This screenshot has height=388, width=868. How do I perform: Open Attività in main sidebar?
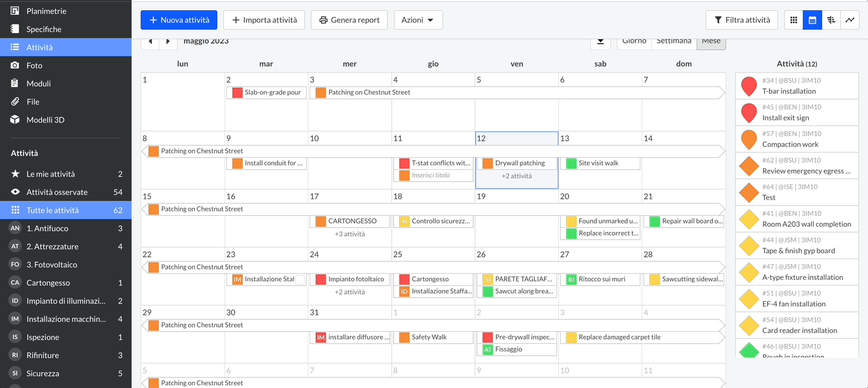pyautogui.click(x=66, y=47)
